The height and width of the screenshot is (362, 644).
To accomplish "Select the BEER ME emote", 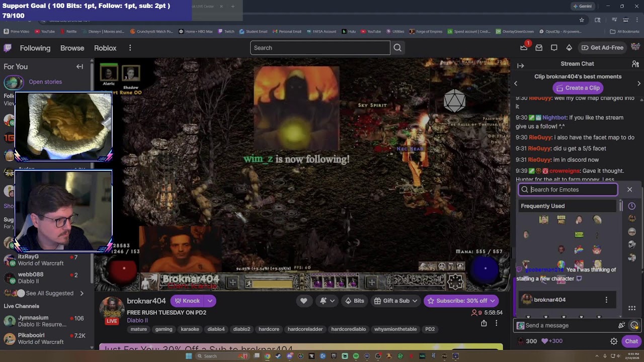I will [561, 220].
